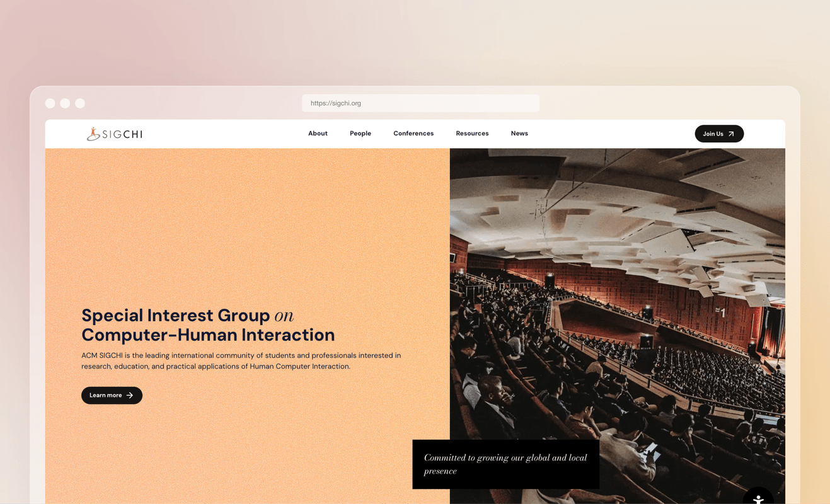Open the About menu
Image resolution: width=830 pixels, height=504 pixels.
pos(318,134)
